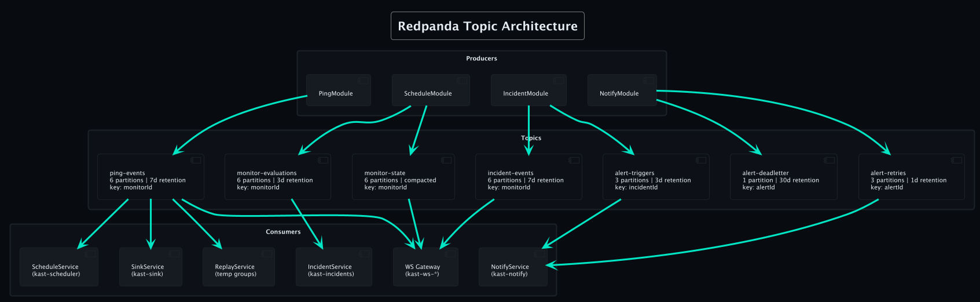Image resolution: width=980 pixels, height=302 pixels.
Task: Click the Producers group label
Action: [481, 59]
